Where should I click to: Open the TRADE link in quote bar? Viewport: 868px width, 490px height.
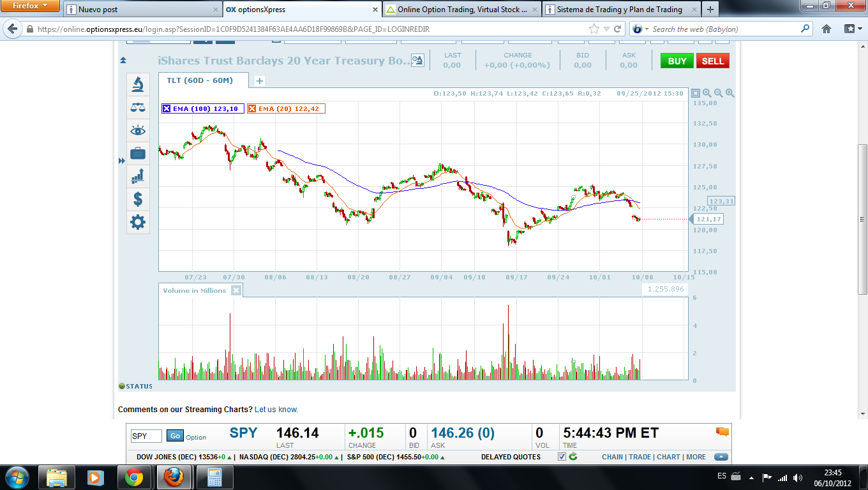[640, 457]
